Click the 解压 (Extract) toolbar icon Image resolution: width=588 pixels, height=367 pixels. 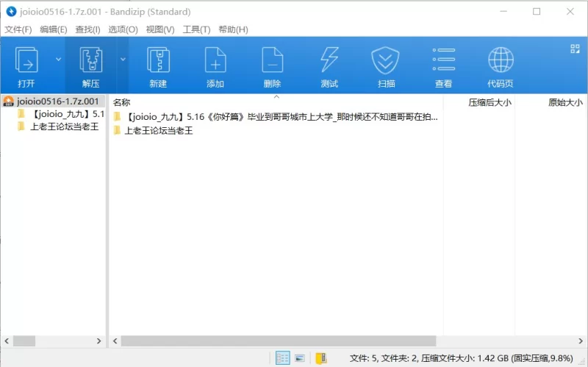[90, 60]
